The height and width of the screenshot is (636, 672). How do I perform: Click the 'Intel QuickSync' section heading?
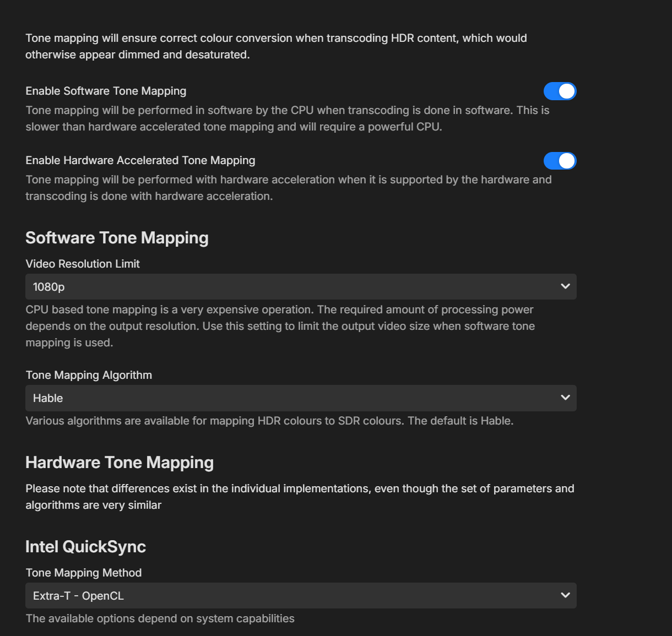[x=85, y=547]
